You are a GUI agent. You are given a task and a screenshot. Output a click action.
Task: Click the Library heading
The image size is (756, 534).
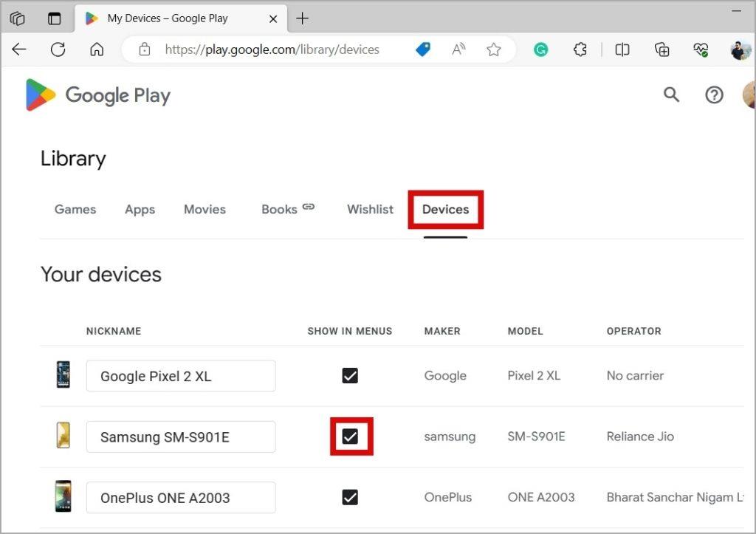click(73, 159)
